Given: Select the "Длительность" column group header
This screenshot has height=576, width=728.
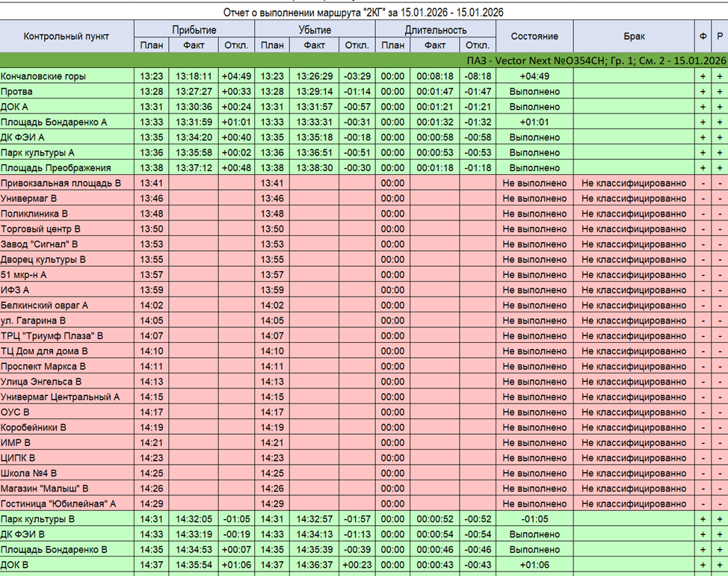Looking at the screenshot, I should [x=435, y=30].
